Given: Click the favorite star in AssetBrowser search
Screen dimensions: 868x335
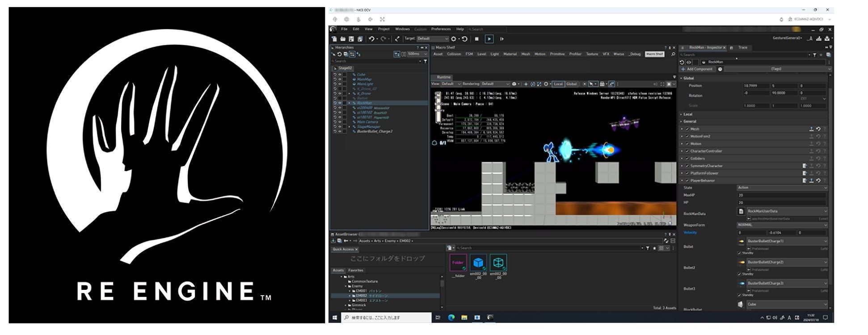Looking at the screenshot, I should point(654,248).
